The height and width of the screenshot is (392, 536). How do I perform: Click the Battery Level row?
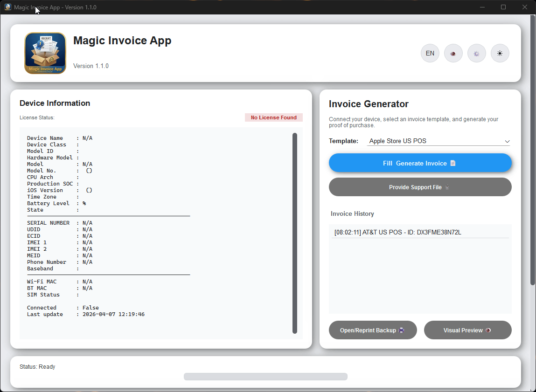[x=56, y=203]
